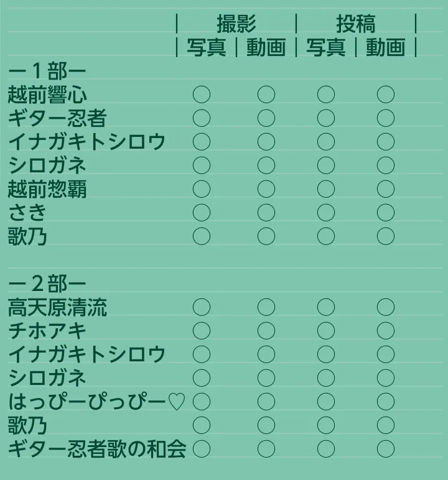The height and width of the screenshot is (480, 448).
Task: Check 1部 シロガネ 撮影 写真 circle
Action: pyautogui.click(x=202, y=165)
